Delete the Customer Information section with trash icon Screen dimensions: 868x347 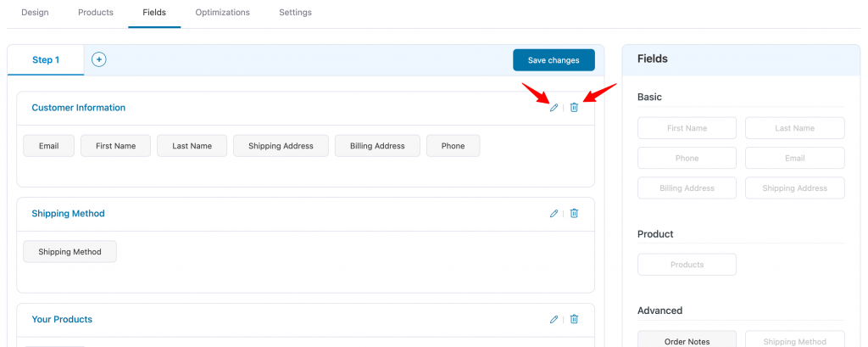click(574, 108)
